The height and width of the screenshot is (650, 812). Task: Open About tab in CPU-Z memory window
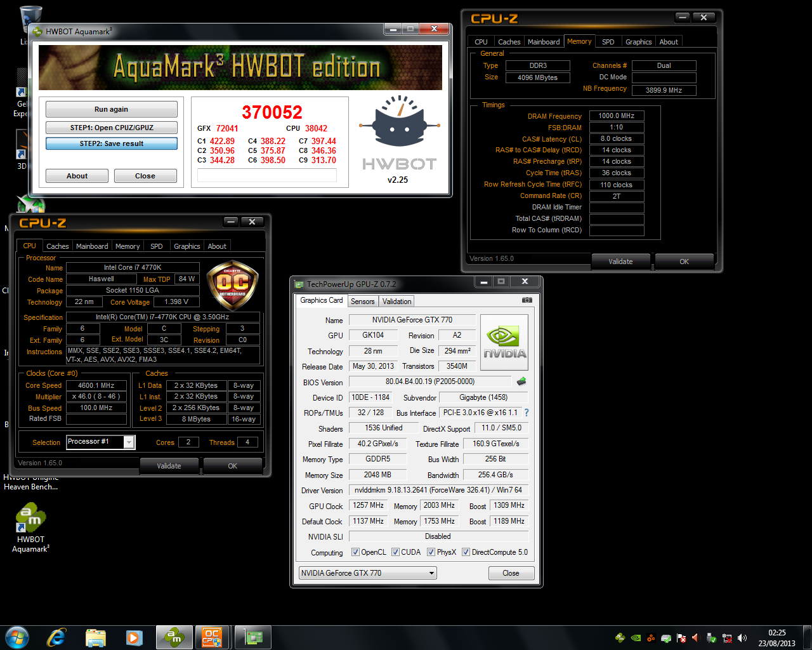(x=669, y=42)
